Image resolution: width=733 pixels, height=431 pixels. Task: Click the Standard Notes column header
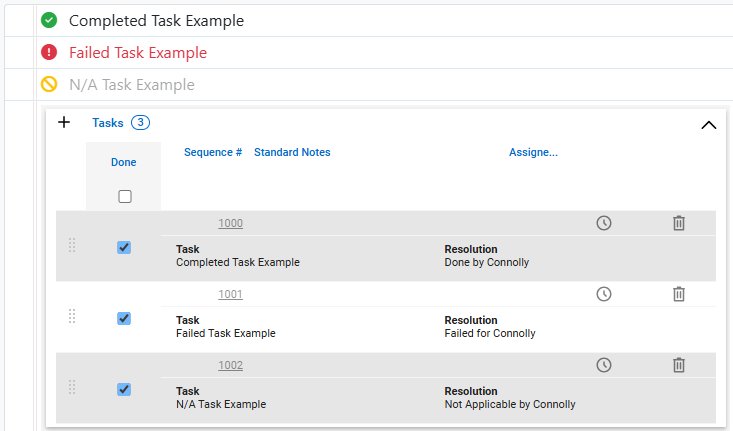pos(292,153)
